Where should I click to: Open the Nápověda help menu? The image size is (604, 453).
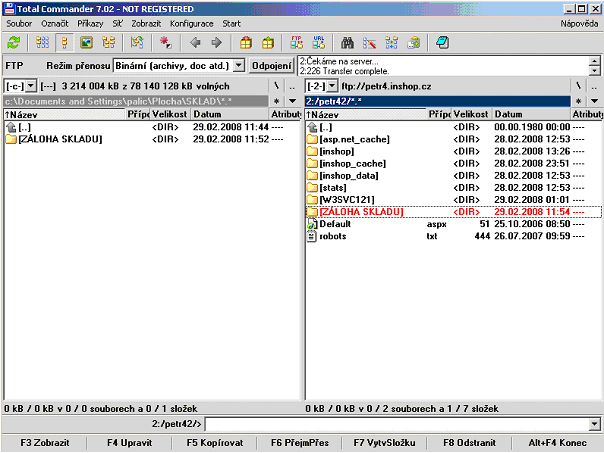pyautogui.click(x=579, y=23)
